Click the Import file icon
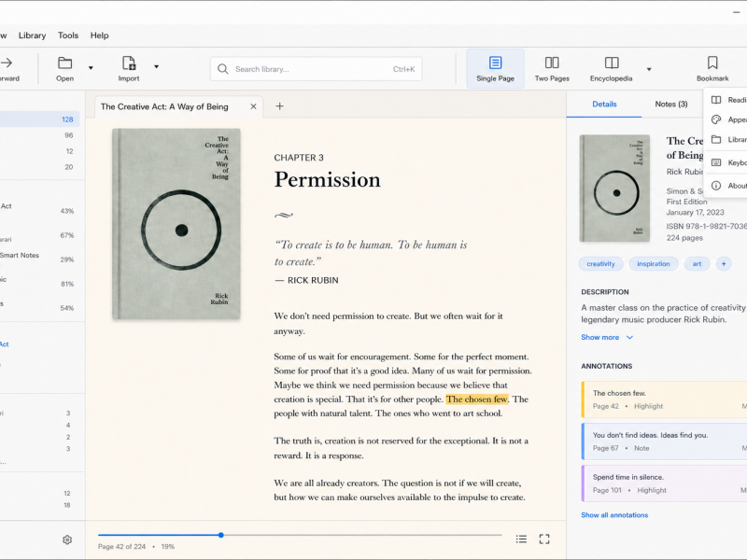 (129, 63)
